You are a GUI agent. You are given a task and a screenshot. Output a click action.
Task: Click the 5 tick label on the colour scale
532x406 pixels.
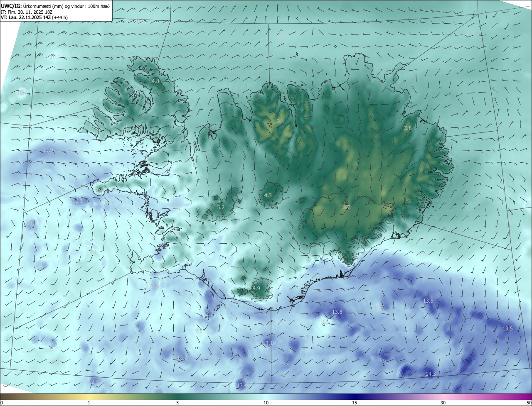pos(177,403)
